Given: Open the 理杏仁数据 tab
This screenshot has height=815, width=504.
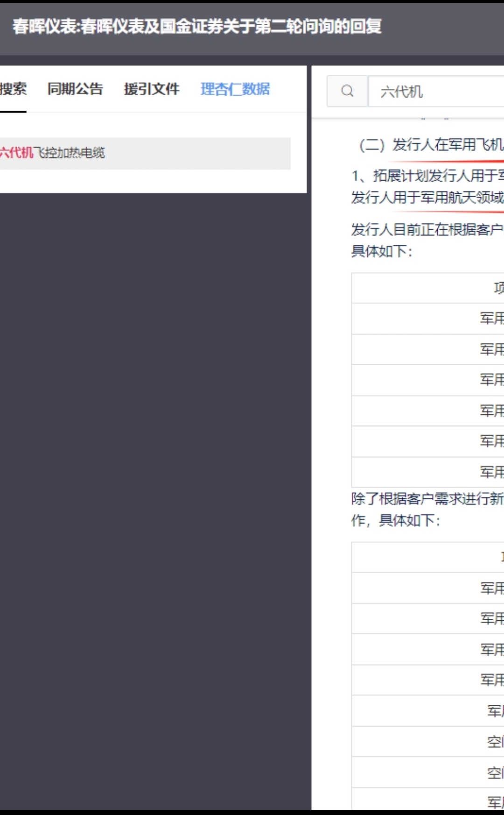Looking at the screenshot, I should coord(235,89).
